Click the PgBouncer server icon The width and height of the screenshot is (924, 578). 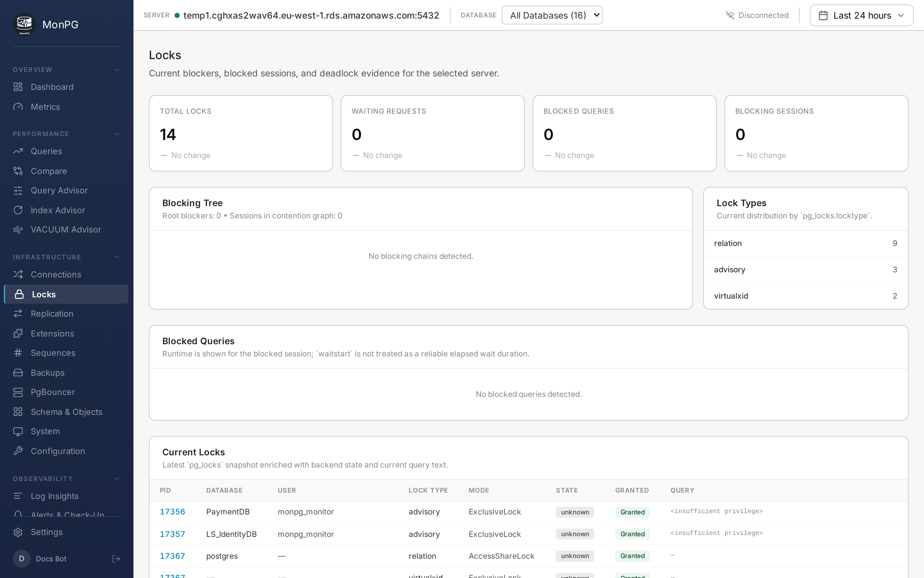18,392
